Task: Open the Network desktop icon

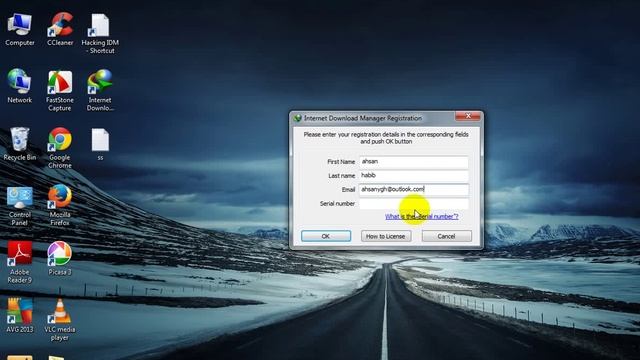Action: click(19, 86)
